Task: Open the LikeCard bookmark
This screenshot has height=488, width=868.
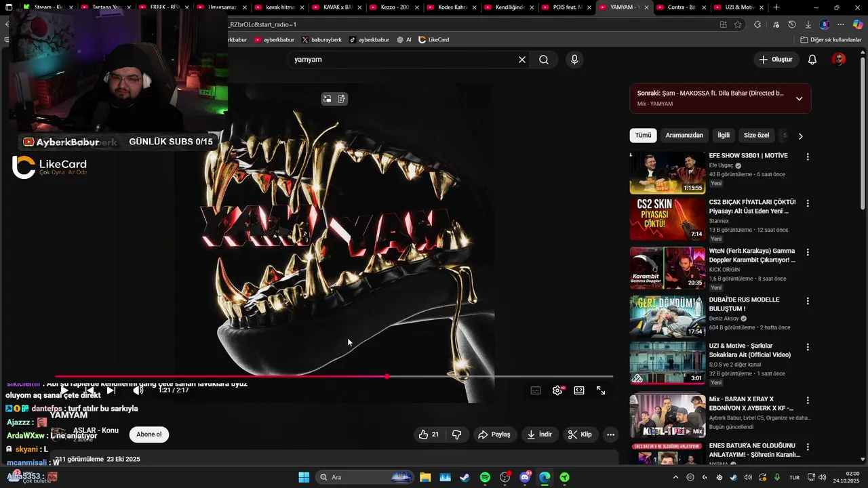Action: (x=434, y=40)
